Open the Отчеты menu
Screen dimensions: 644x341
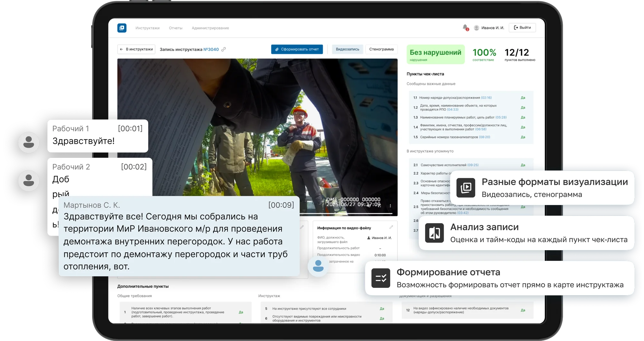click(x=175, y=28)
